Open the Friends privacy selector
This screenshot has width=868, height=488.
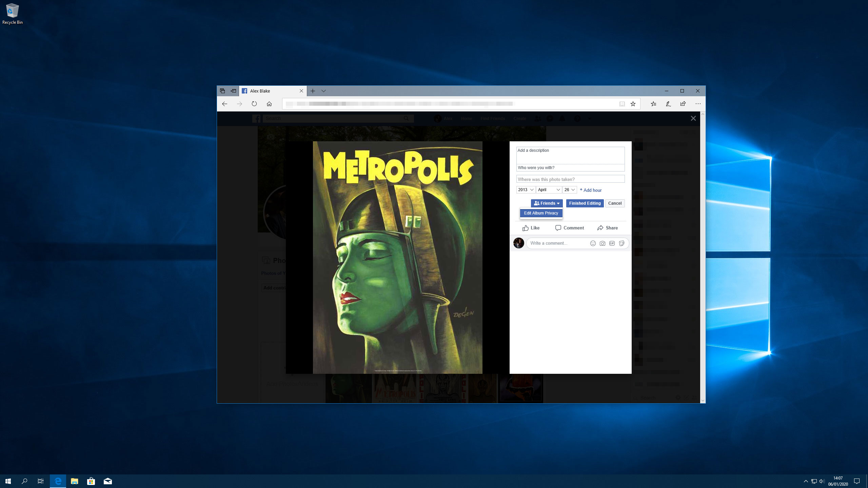[x=547, y=203]
